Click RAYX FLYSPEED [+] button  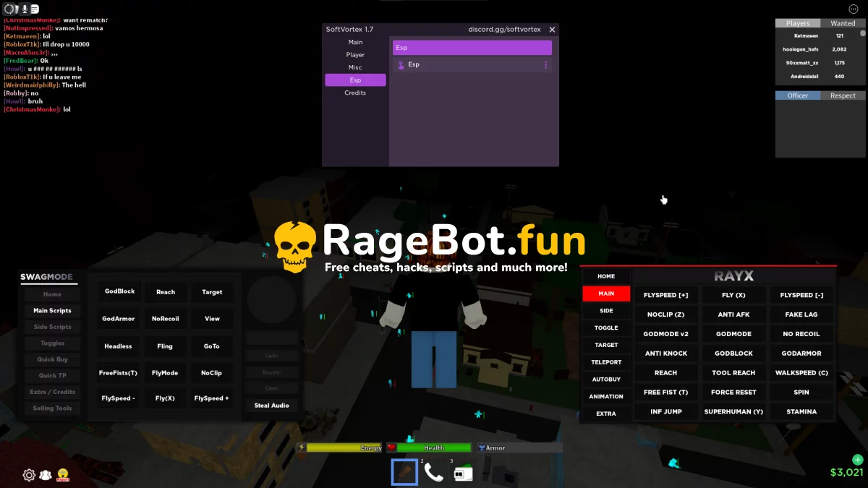(x=665, y=295)
